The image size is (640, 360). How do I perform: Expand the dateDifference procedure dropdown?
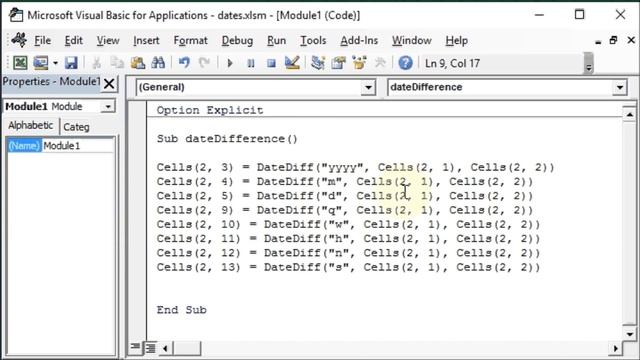620,87
